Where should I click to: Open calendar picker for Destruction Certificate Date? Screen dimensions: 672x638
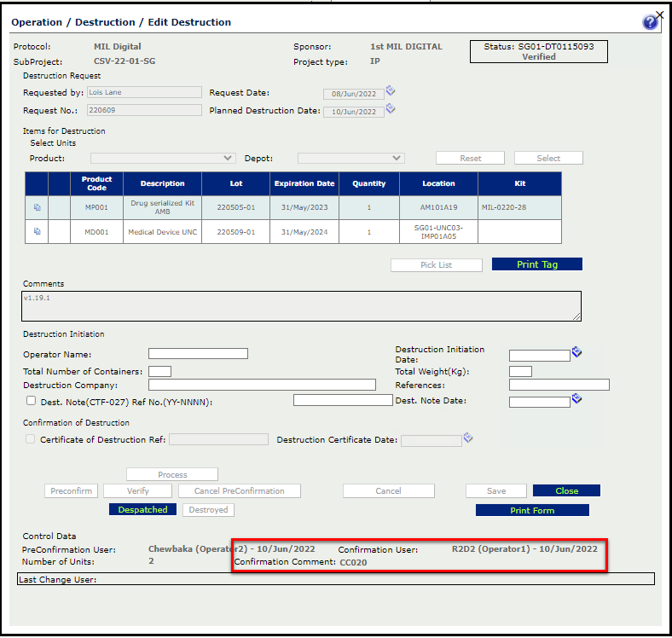pos(468,438)
